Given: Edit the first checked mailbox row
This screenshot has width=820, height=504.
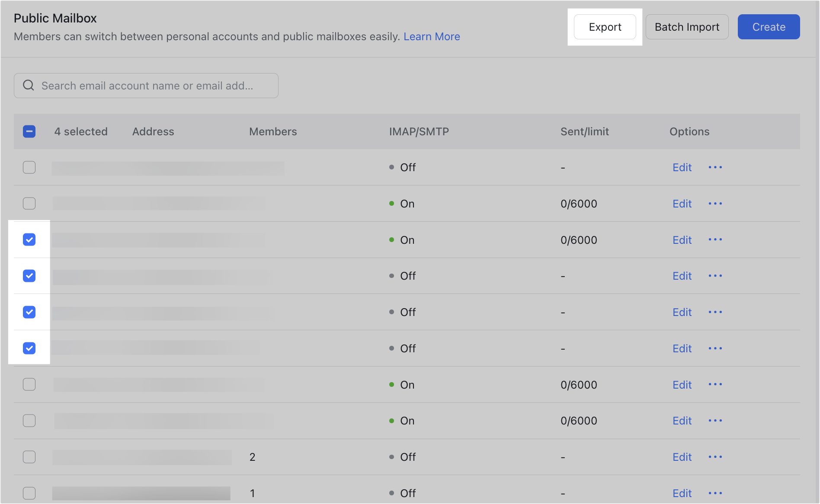Looking at the screenshot, I should click(682, 240).
